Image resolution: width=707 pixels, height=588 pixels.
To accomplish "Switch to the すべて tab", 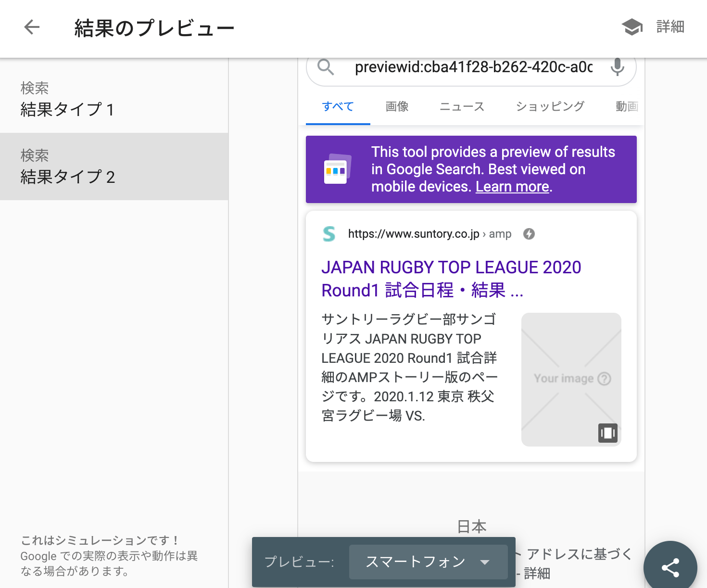I will (x=338, y=106).
